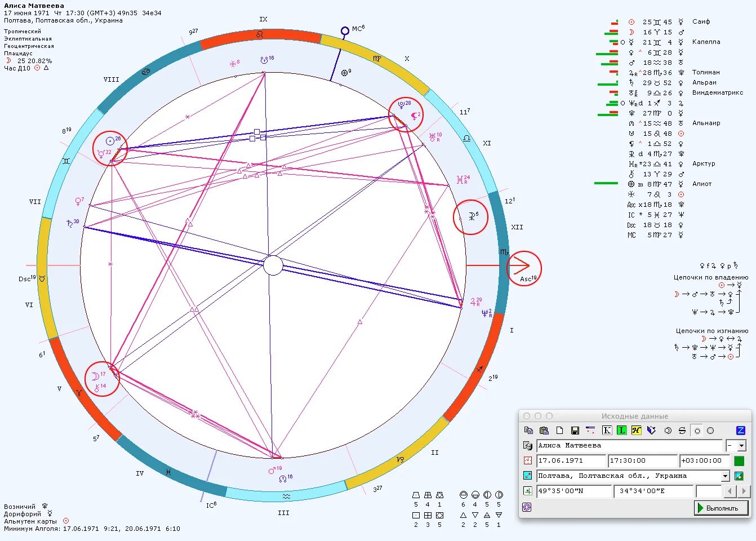Click the paste clipboard icon in the data window
The height and width of the screenshot is (541, 756).
tap(544, 431)
